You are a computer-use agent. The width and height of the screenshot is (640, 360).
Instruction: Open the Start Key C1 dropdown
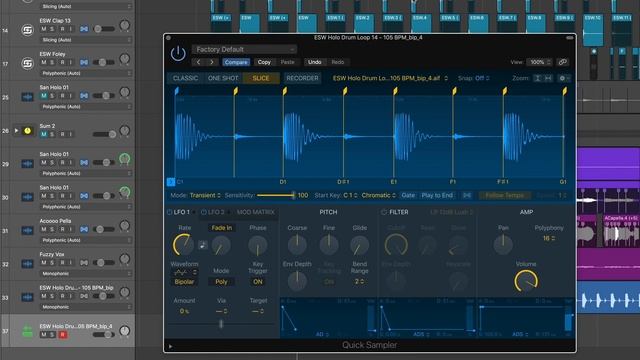[x=350, y=196]
